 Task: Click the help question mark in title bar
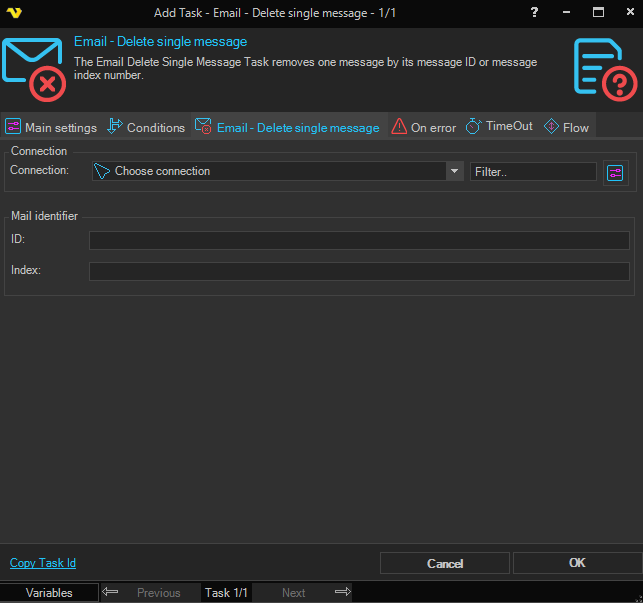(x=534, y=12)
